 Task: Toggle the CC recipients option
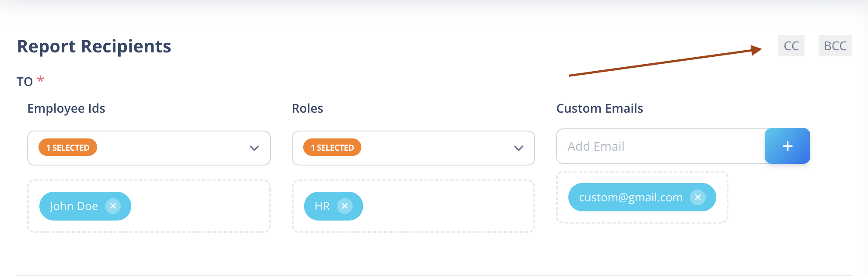click(791, 46)
